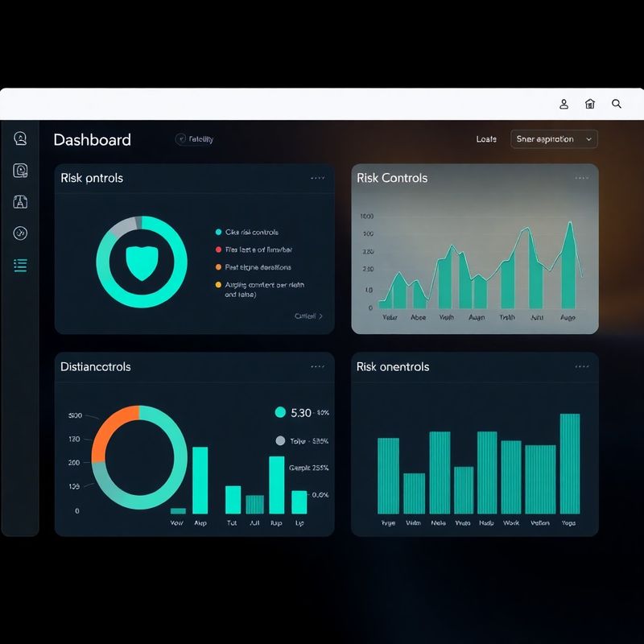Go to the home icon
The width and height of the screenshot is (644, 644).
(x=590, y=104)
